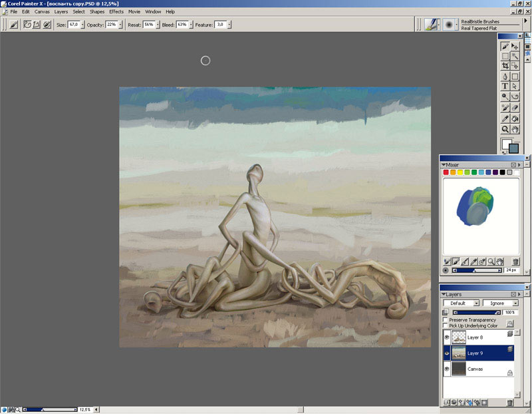532x414 pixels.
Task: Open the Effects menu
Action: pos(116,12)
